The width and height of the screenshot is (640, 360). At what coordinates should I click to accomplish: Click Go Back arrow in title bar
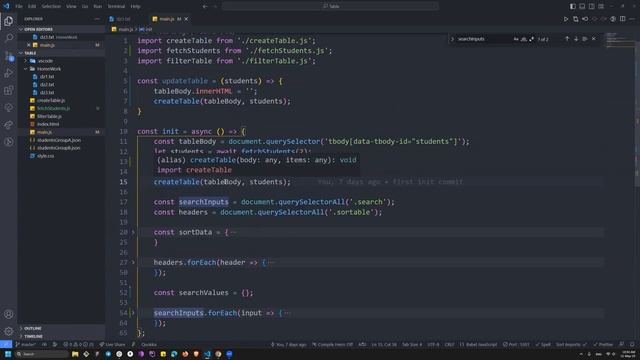click(205, 7)
